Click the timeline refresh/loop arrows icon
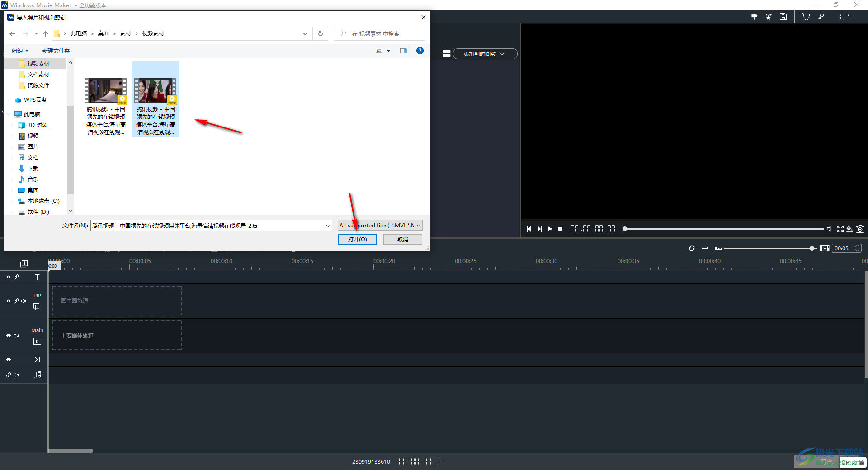The height and width of the screenshot is (470, 868). (x=692, y=249)
